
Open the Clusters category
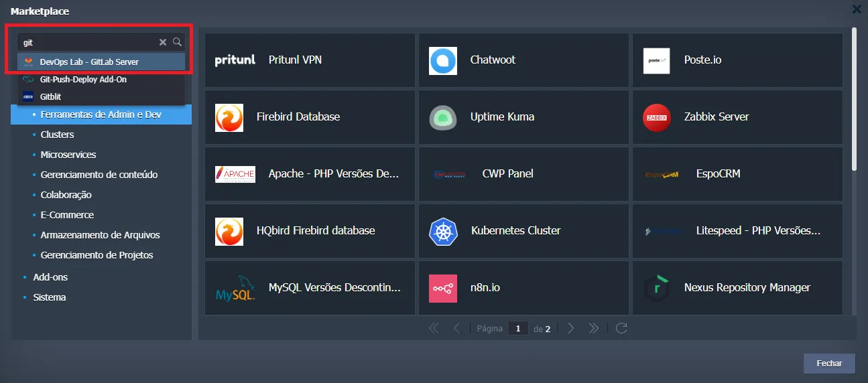coord(57,135)
